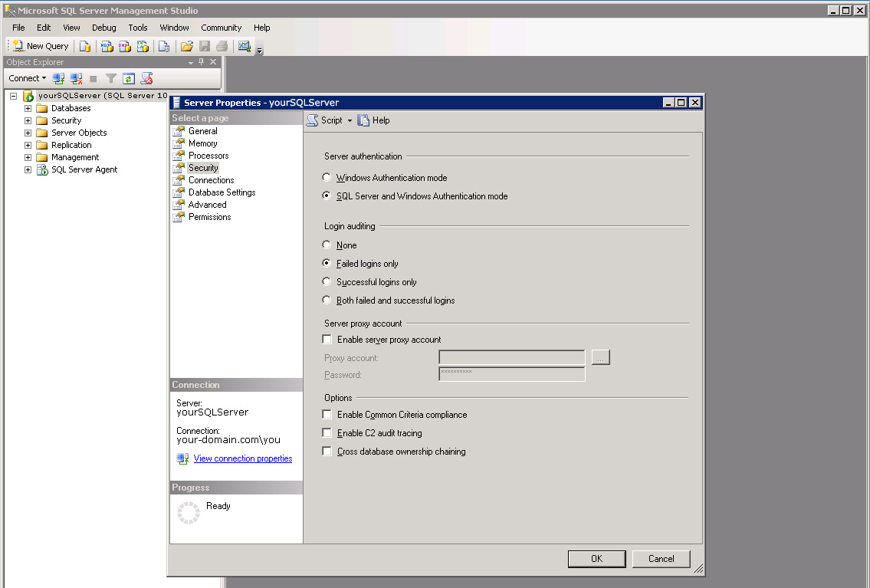Expand the Databases folder
The image size is (870, 588).
tap(28, 108)
